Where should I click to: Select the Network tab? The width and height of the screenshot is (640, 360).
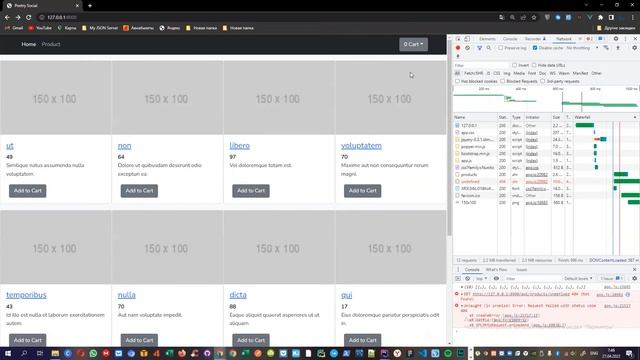pos(564,39)
